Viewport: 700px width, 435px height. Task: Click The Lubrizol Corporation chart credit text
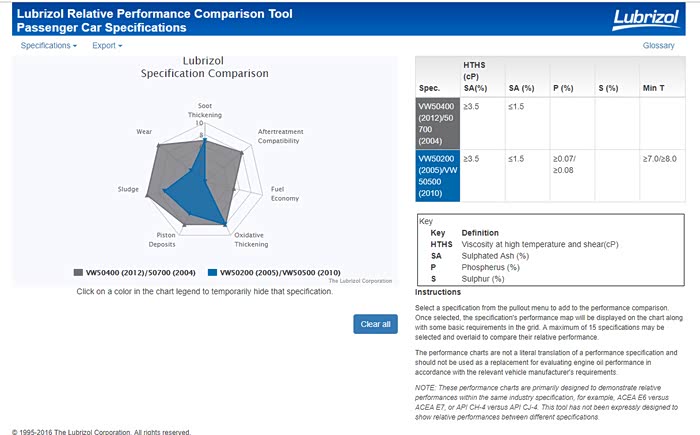360,281
